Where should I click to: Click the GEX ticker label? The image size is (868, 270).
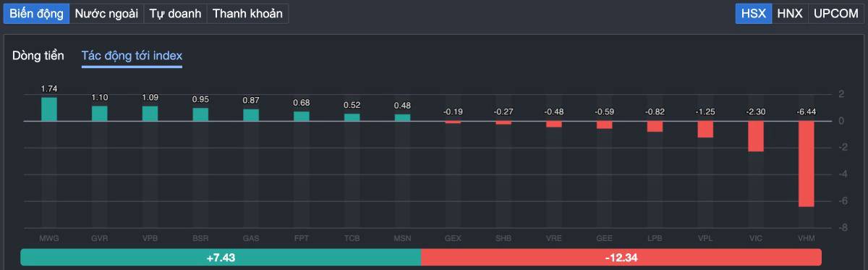pyautogui.click(x=453, y=238)
